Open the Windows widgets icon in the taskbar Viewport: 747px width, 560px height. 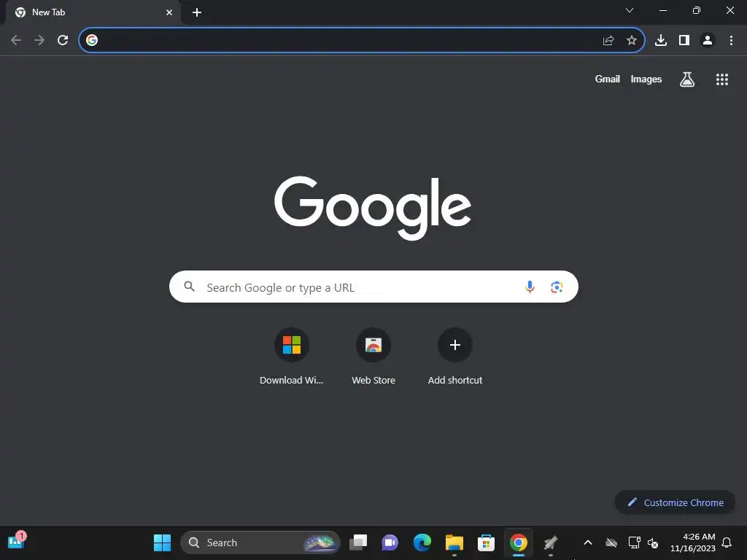pyautogui.click(x=16, y=542)
